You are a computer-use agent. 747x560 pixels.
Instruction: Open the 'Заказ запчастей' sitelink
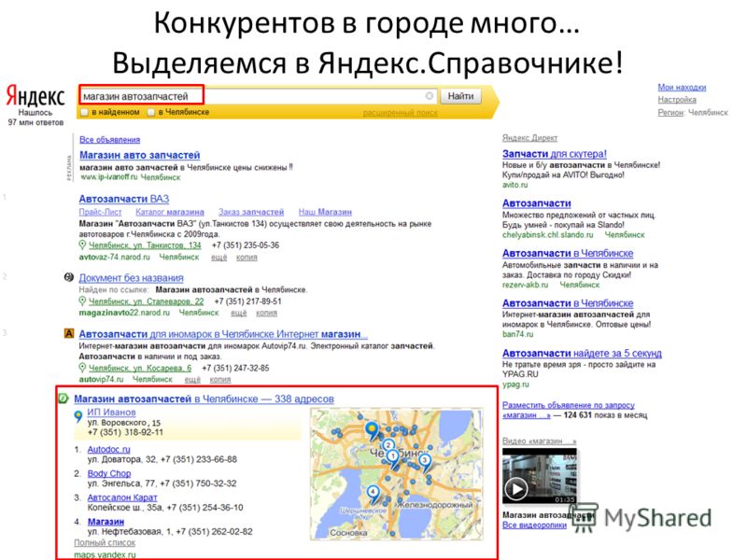pos(251,213)
